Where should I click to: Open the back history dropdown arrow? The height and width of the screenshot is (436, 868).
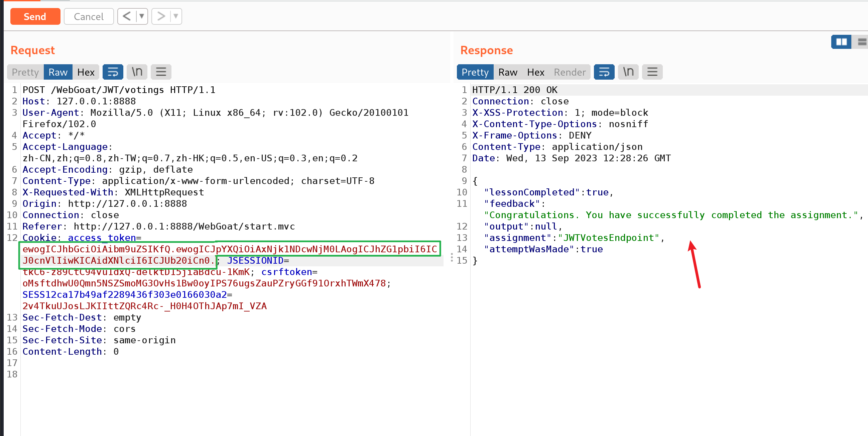(142, 16)
